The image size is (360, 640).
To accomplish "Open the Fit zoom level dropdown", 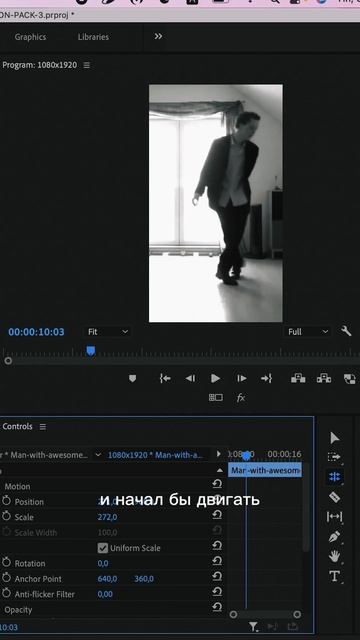I will pos(108,332).
